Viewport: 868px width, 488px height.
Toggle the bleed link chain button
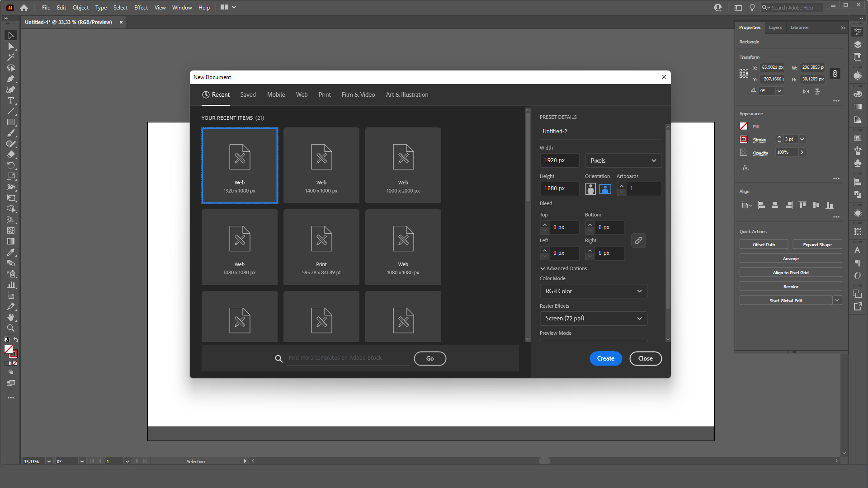click(x=638, y=240)
